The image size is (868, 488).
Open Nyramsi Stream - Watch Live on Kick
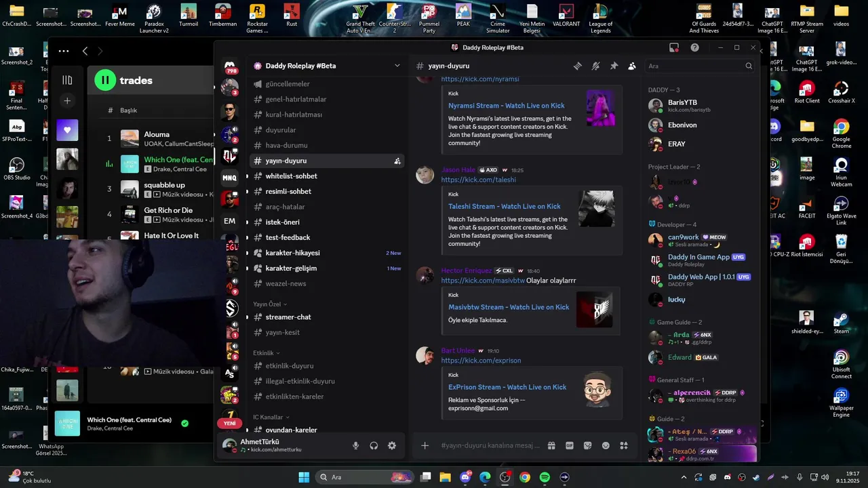pos(506,106)
